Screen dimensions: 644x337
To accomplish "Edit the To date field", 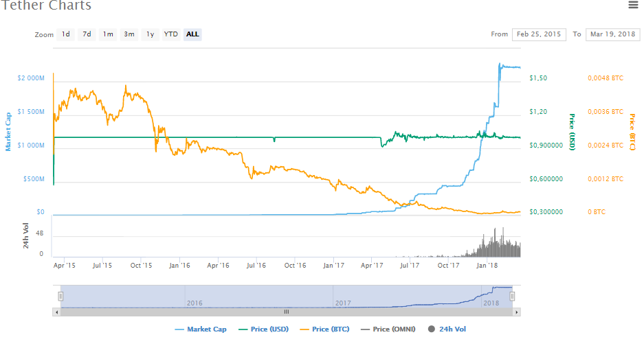I will click(613, 34).
